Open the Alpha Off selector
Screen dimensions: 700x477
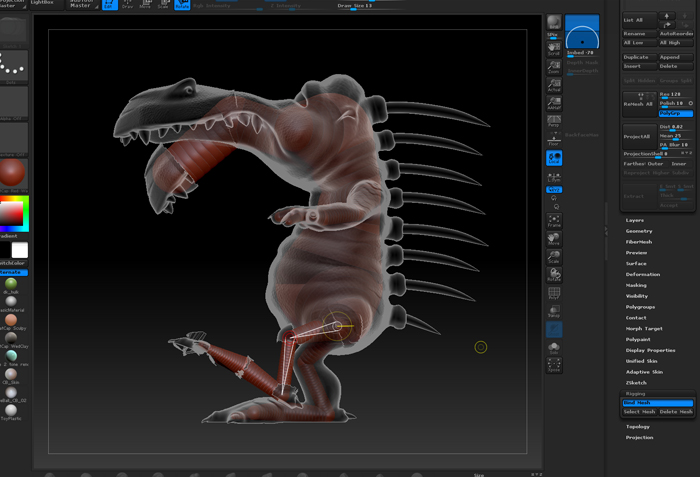click(13, 103)
